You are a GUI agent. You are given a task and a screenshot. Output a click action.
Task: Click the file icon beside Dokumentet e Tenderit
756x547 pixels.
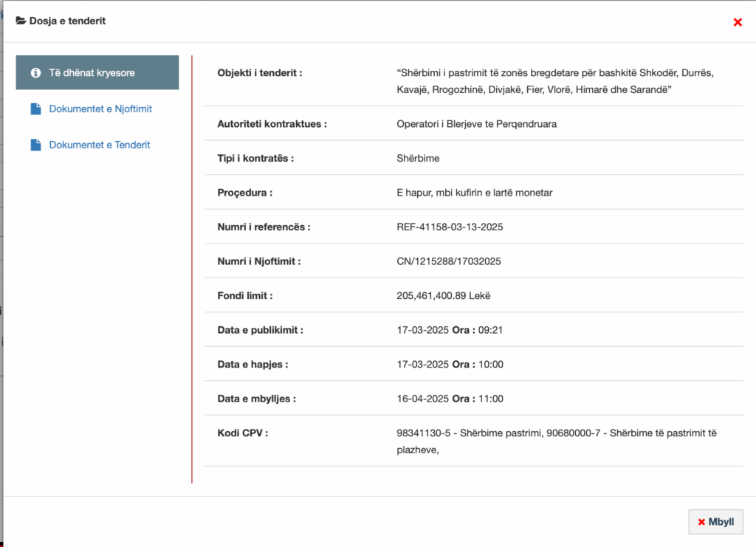pos(35,145)
